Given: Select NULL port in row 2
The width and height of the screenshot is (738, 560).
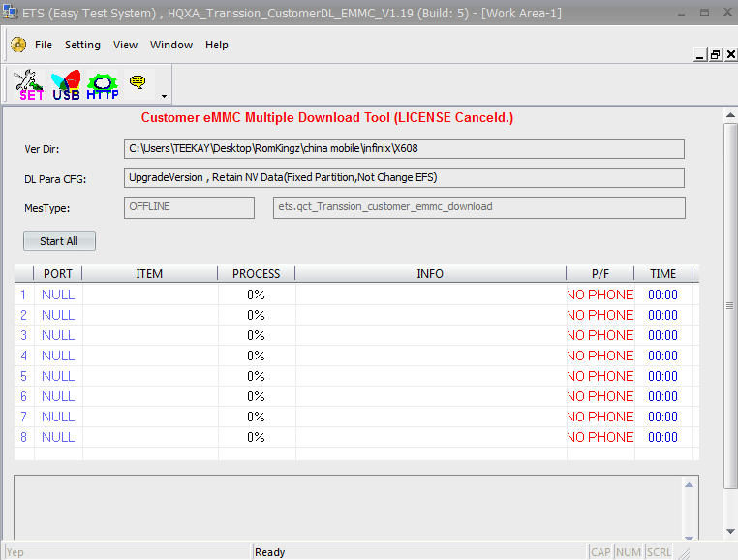Looking at the screenshot, I should (x=58, y=315).
